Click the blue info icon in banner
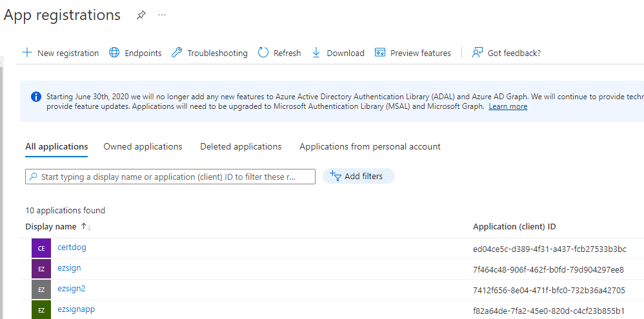The height and width of the screenshot is (319, 644). [36, 97]
